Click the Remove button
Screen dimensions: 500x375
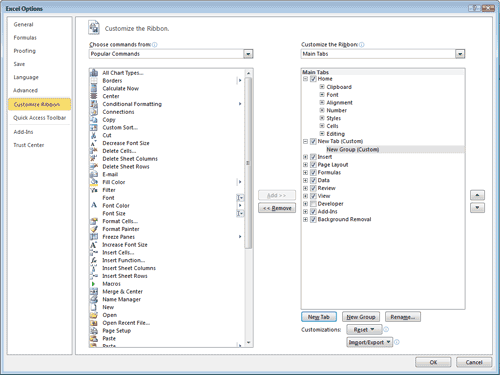[x=277, y=208]
